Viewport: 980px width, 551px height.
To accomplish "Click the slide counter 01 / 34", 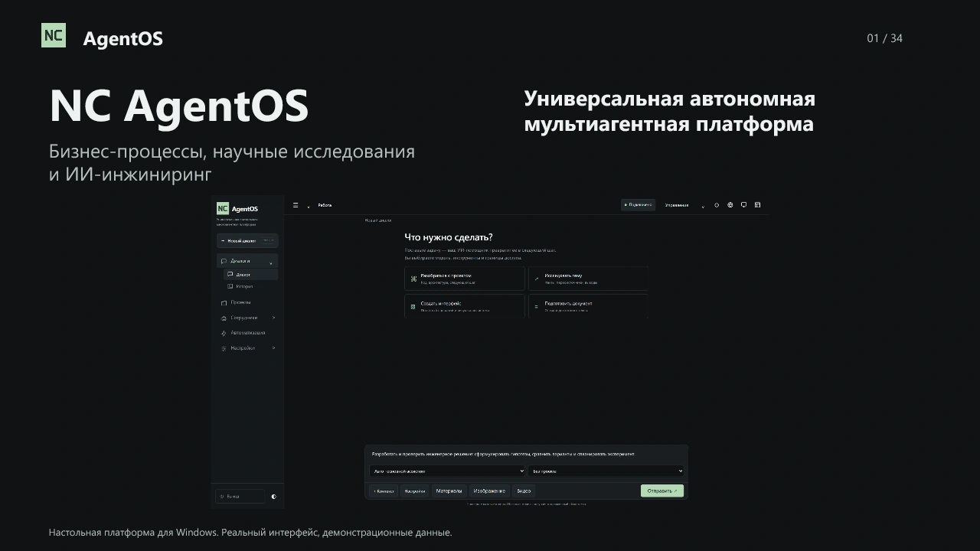I will tap(884, 38).
